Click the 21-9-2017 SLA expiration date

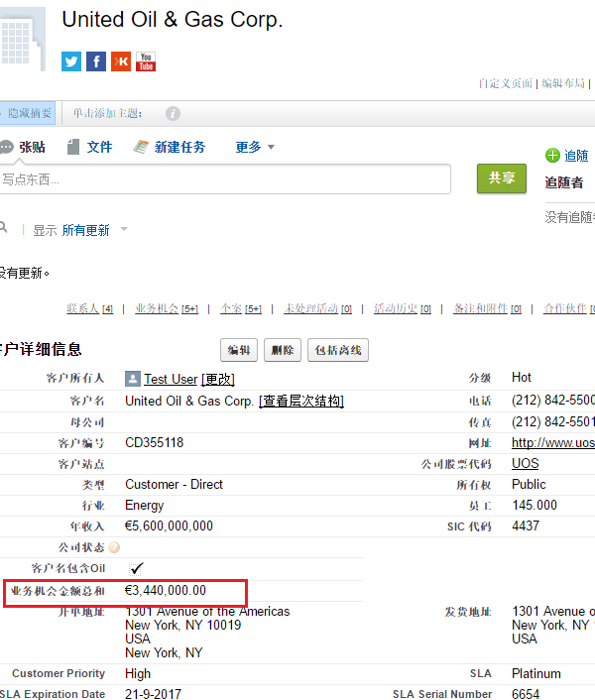coord(153,694)
